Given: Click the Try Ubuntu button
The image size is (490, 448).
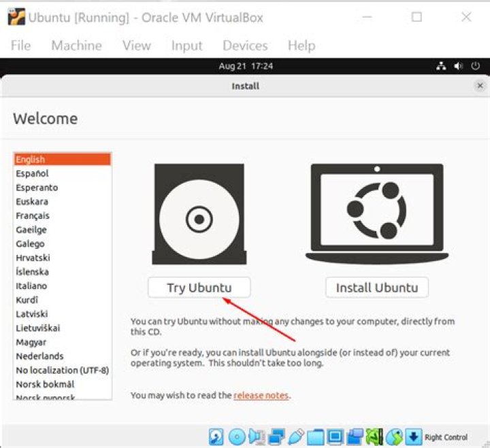Looking at the screenshot, I should tap(199, 287).
